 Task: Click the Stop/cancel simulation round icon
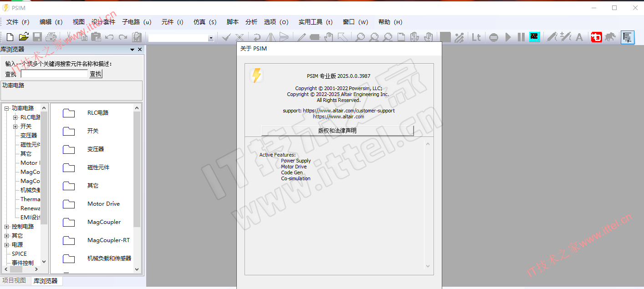pos(494,37)
